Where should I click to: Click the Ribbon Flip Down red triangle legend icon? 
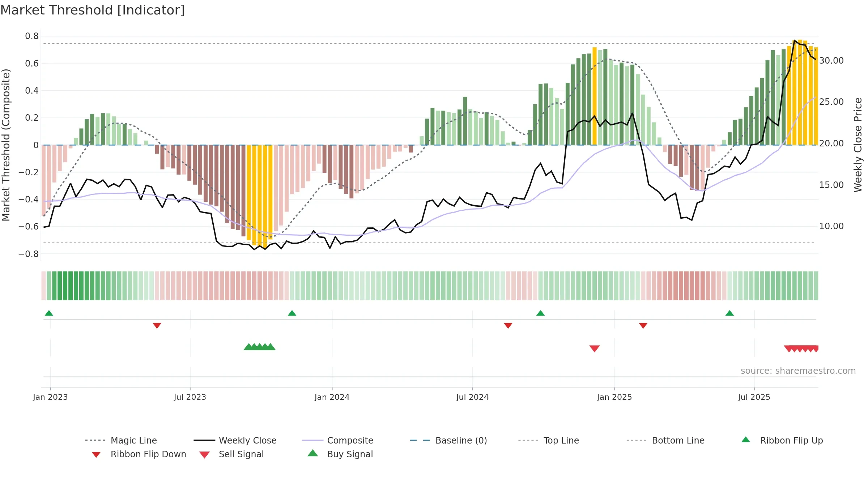tap(96, 455)
